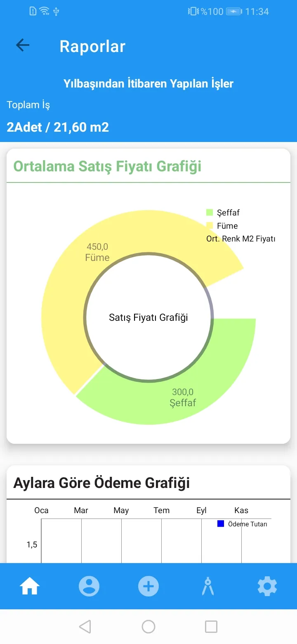This screenshot has height=644, width=297.
Task: Select the green Şeffaf legend swatch
Action: 210,213
